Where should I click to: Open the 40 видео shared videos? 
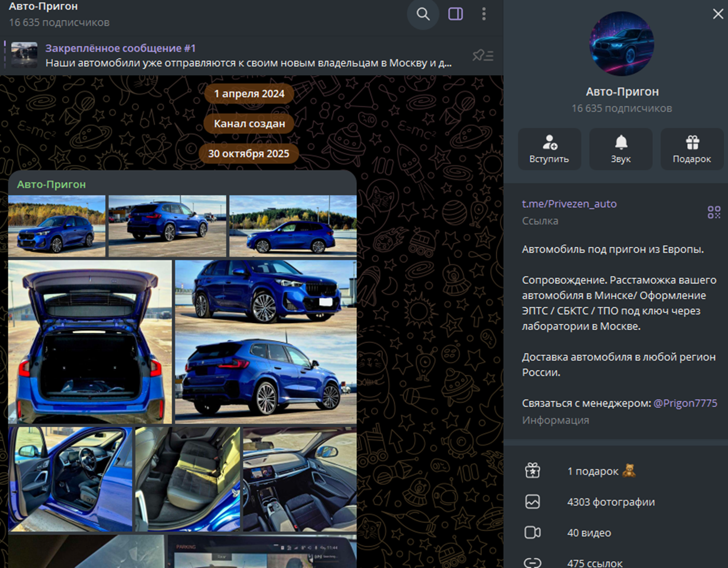pyautogui.click(x=588, y=533)
